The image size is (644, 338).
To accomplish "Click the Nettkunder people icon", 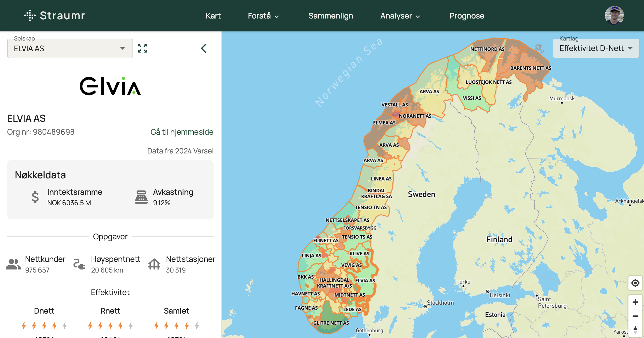I will [x=13, y=264].
